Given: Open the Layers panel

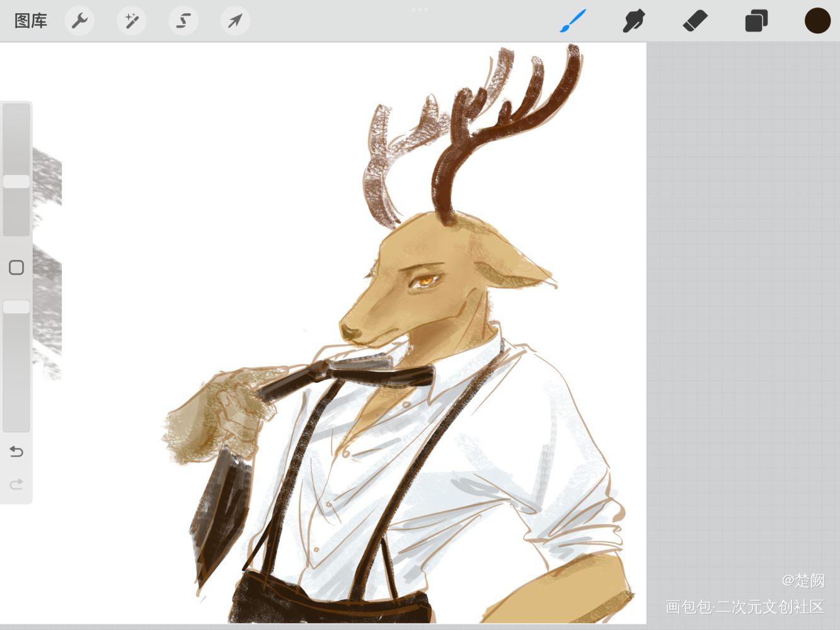Looking at the screenshot, I should pos(756,21).
